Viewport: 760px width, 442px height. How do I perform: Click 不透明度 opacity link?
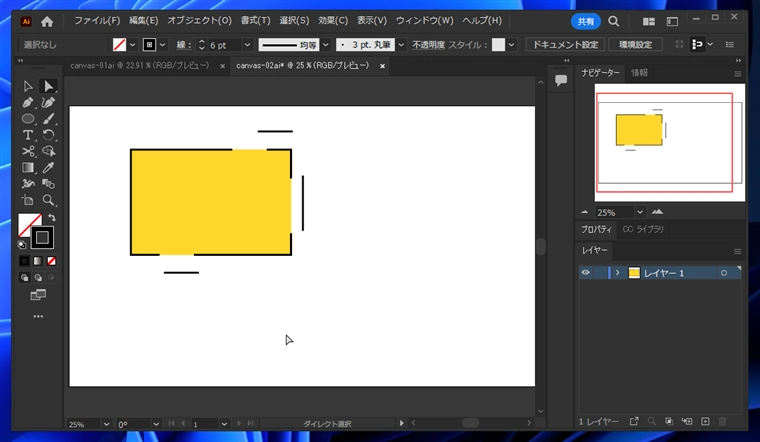point(428,45)
